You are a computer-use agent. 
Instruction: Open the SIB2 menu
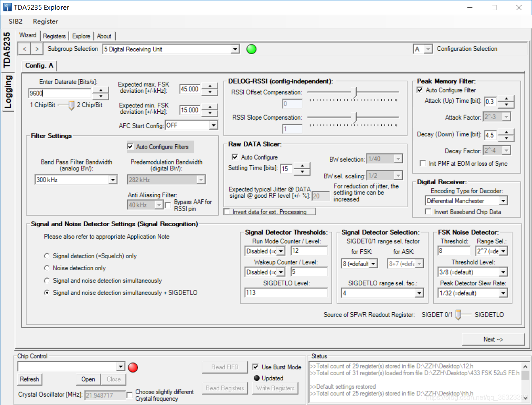16,21
